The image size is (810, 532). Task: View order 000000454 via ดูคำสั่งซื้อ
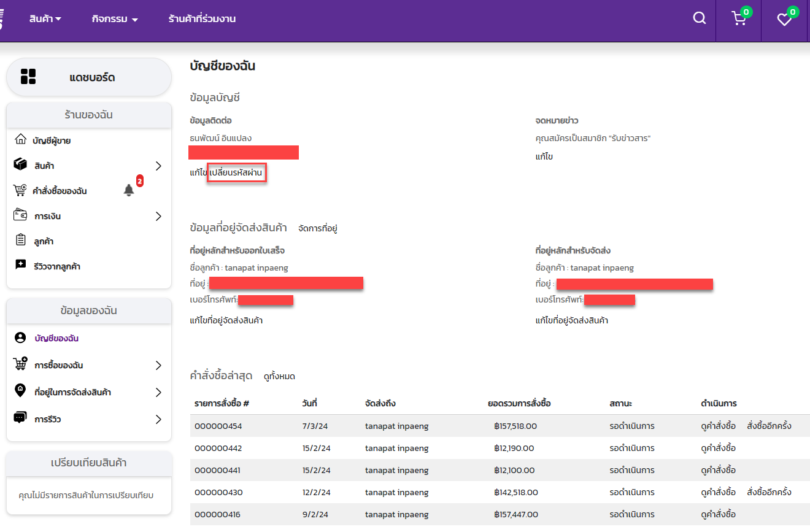(718, 426)
